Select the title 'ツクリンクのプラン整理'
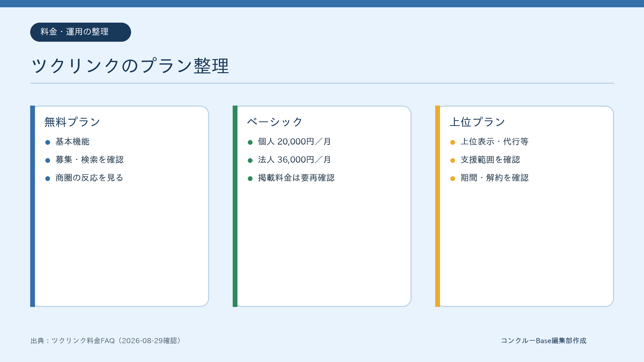The width and height of the screenshot is (644, 362). [130, 66]
